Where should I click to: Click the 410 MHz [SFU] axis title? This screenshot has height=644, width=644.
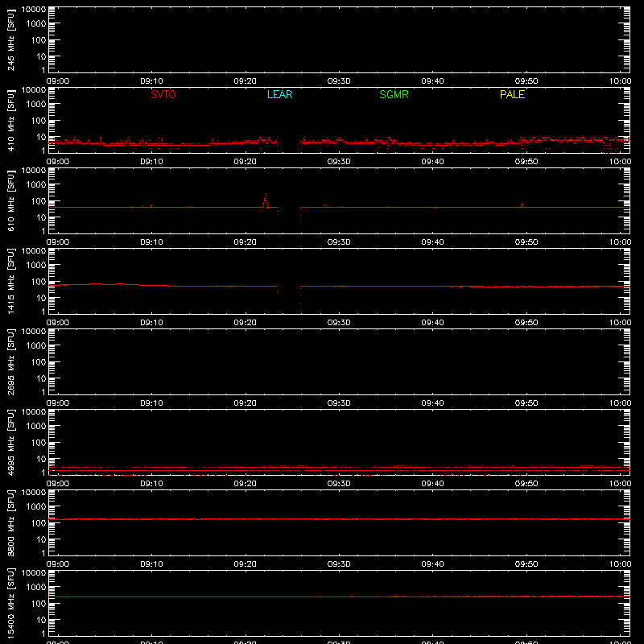pos(10,121)
